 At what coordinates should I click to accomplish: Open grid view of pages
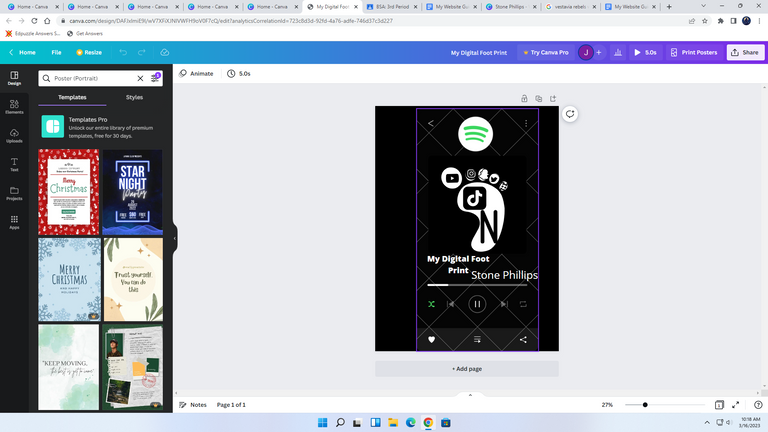[719, 405]
